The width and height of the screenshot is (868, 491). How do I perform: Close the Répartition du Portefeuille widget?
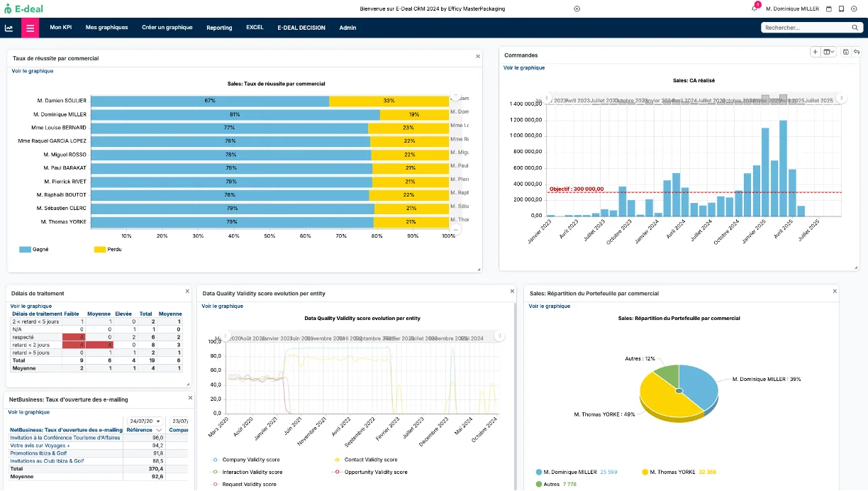(834, 291)
